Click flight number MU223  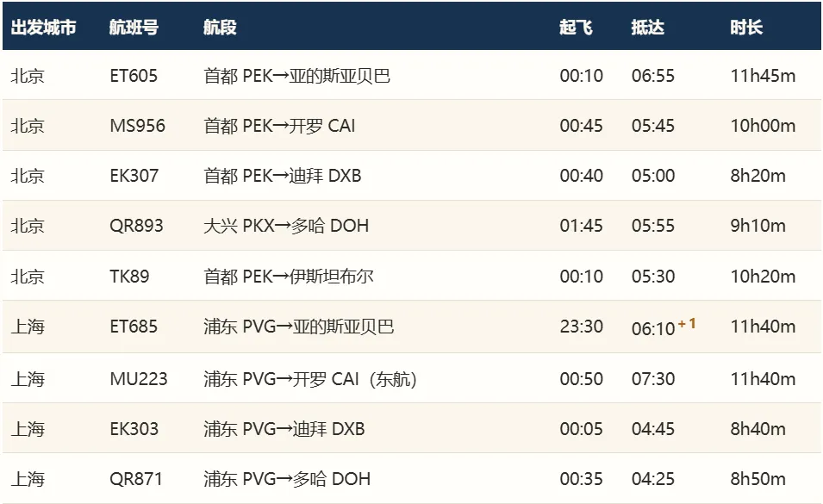pos(139,379)
